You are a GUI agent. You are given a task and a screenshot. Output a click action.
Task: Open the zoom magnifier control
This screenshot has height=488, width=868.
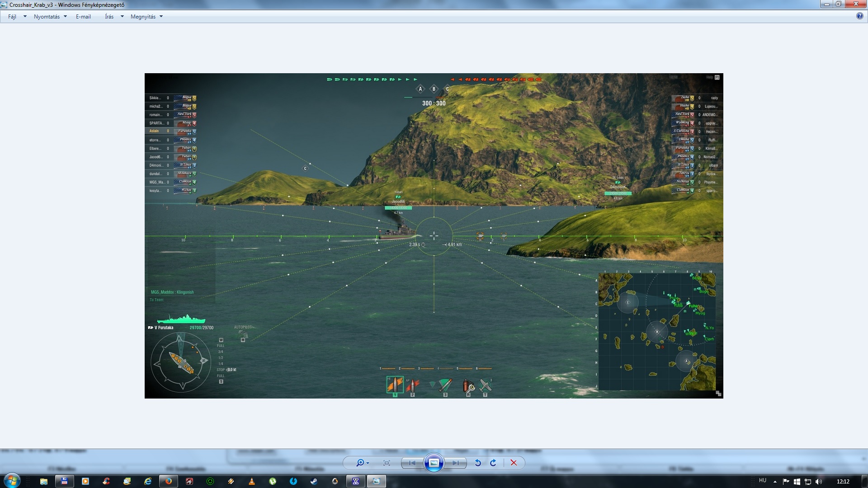(363, 463)
